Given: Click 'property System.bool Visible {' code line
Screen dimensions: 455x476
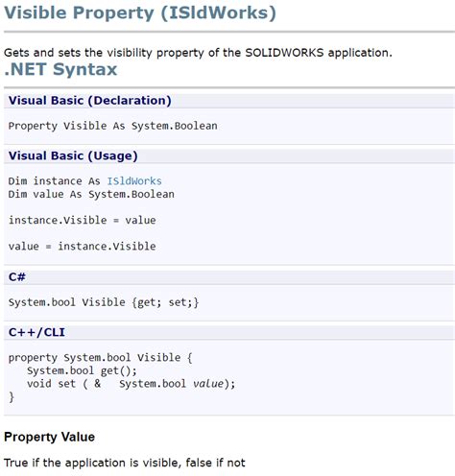Looking at the screenshot, I should 100,358.
